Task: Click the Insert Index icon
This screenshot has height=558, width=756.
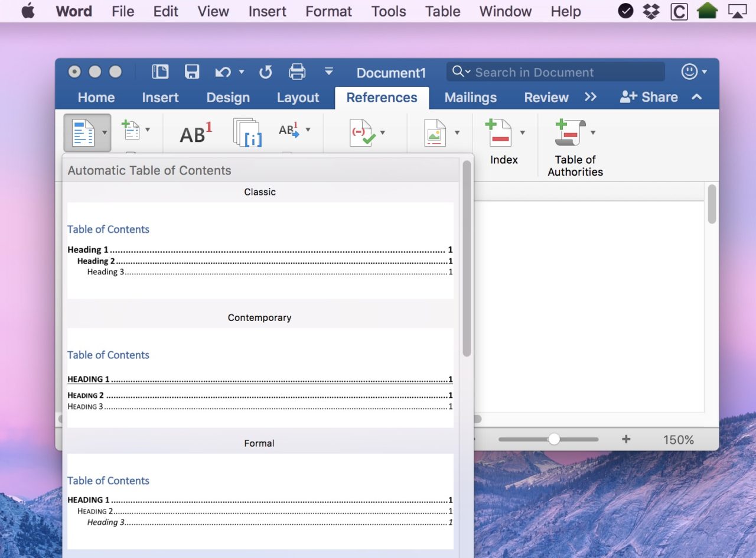Action: 498,132
